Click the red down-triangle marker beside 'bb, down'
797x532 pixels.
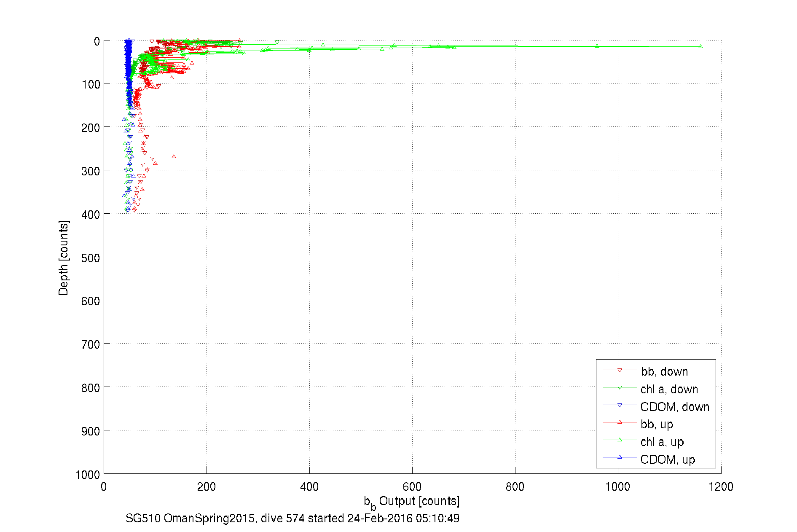620,370
